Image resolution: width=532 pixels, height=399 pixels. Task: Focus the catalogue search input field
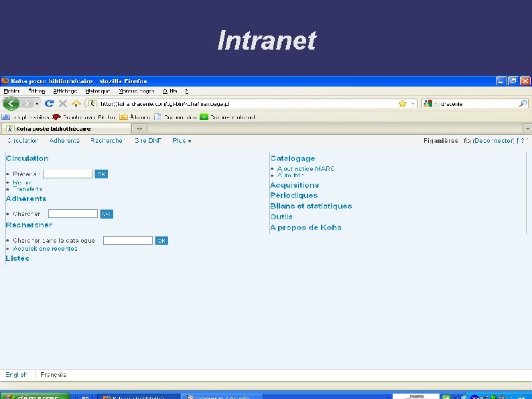tap(128, 241)
